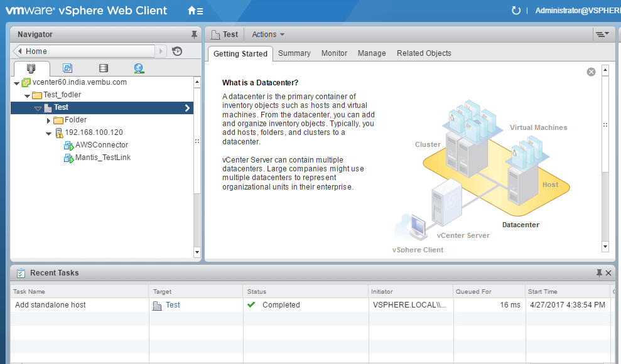Select the Folder tree item
This screenshot has height=364, width=621.
(75, 120)
